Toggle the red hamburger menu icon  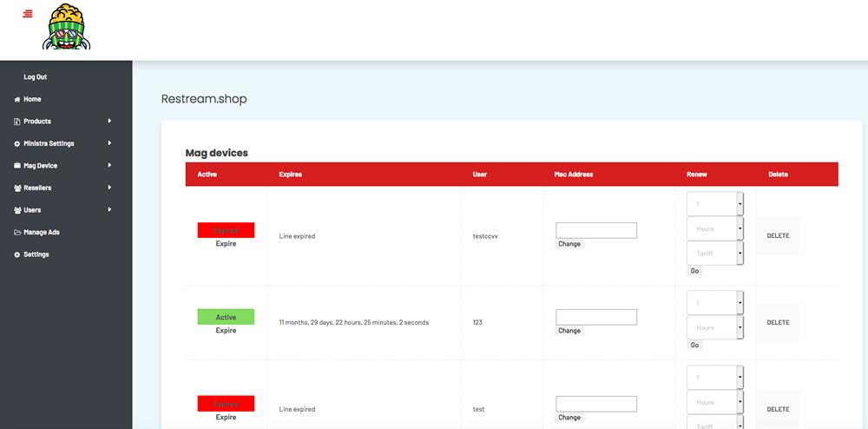(27, 14)
